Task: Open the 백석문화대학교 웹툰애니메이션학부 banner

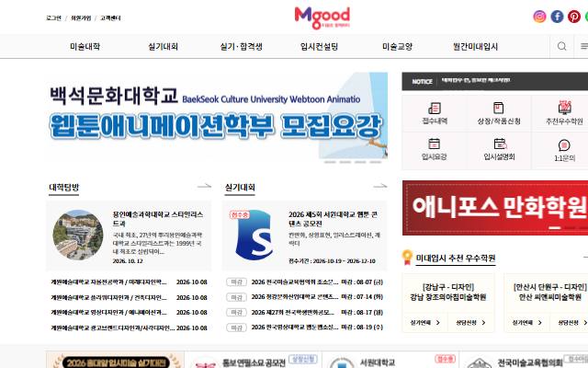Action: [x=217, y=119]
